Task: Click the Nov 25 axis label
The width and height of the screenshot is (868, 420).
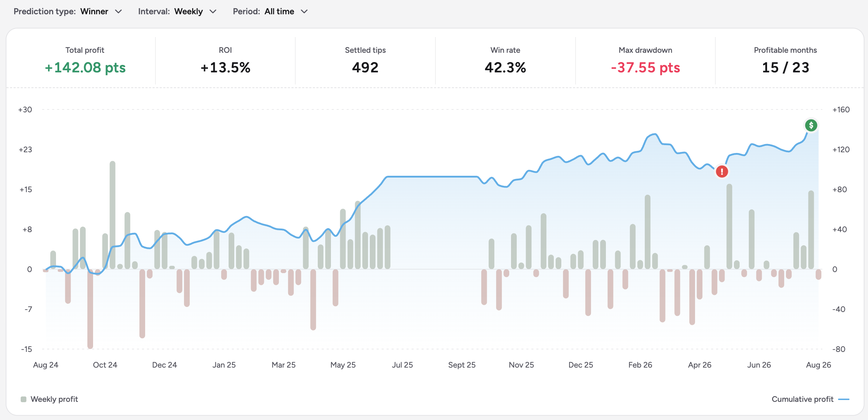Action: point(521,365)
